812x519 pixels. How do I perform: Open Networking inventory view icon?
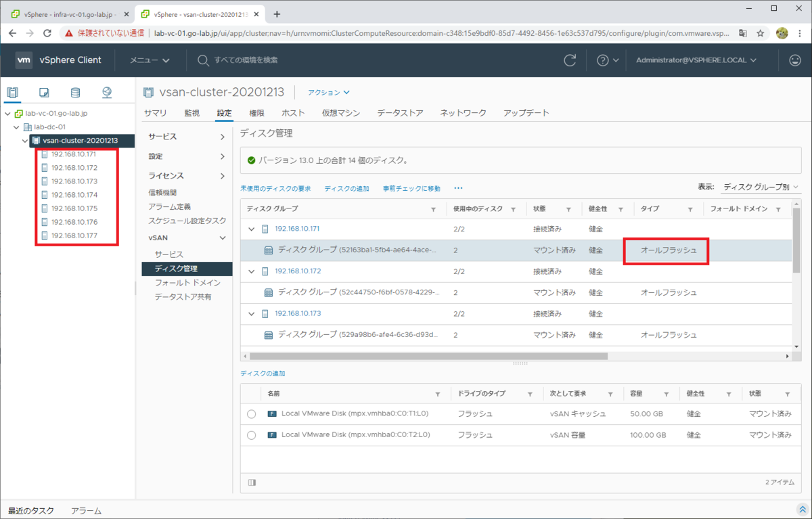(107, 93)
